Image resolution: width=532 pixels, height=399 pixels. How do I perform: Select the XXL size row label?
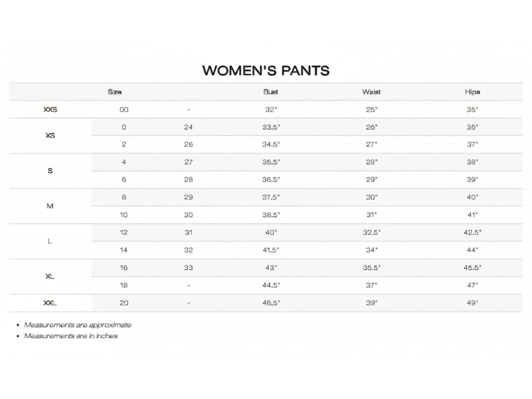(x=50, y=303)
